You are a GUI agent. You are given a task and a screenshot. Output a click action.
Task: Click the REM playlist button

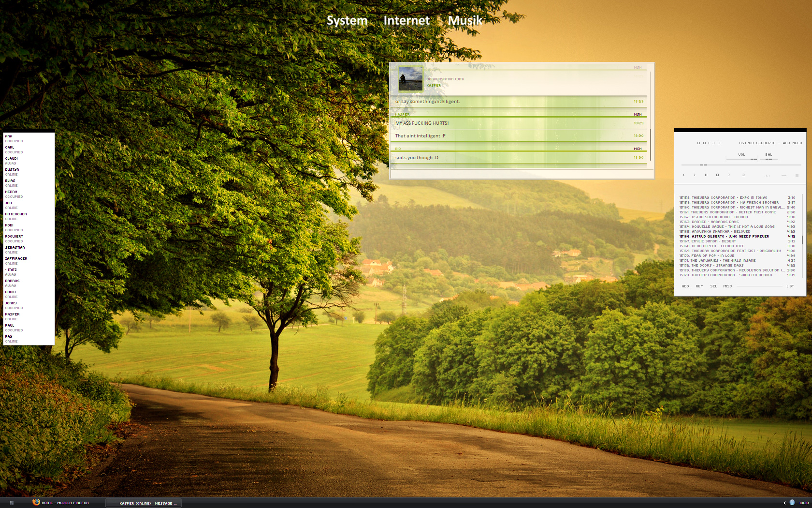click(699, 286)
